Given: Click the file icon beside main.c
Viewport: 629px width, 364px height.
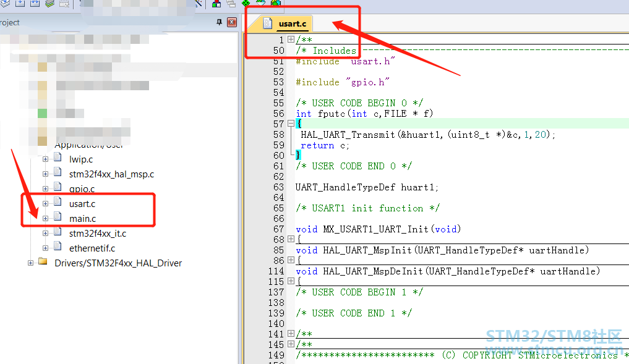Looking at the screenshot, I should tap(58, 216).
